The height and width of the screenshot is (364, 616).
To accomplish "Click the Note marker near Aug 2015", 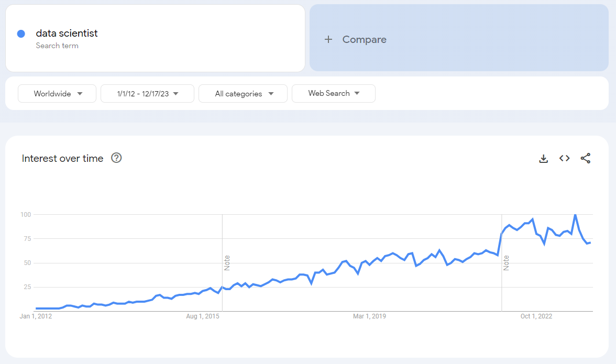I will pyautogui.click(x=227, y=262).
